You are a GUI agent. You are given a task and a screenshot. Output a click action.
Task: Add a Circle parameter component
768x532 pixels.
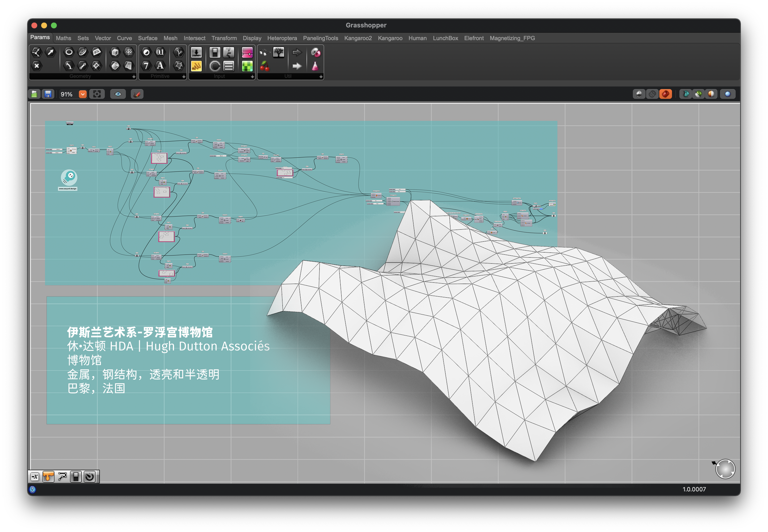pyautogui.click(x=69, y=52)
